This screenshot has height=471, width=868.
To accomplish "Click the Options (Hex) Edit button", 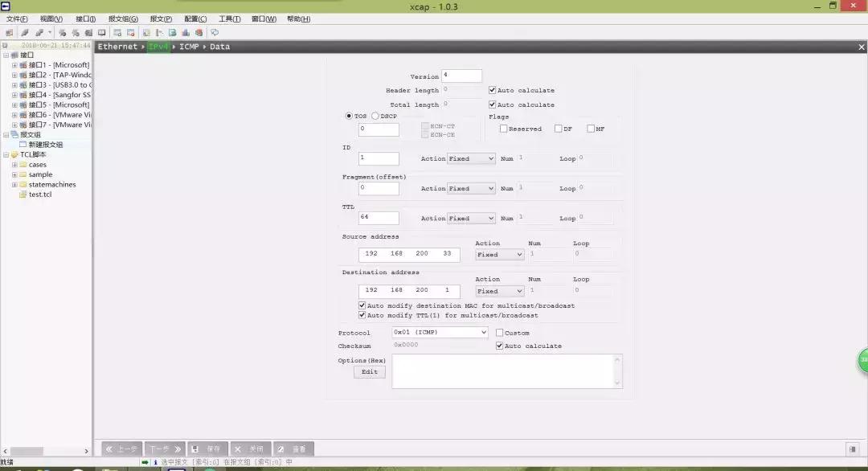I will [x=369, y=372].
